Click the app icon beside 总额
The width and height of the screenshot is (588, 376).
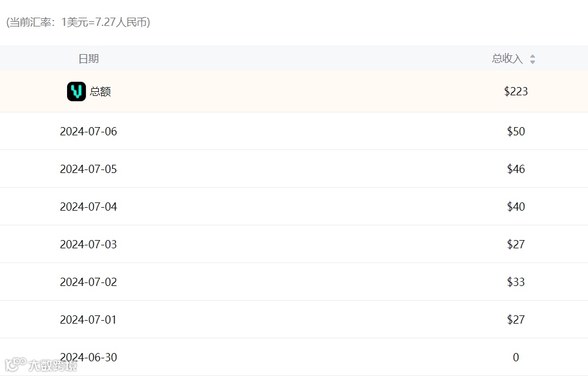[x=77, y=91]
